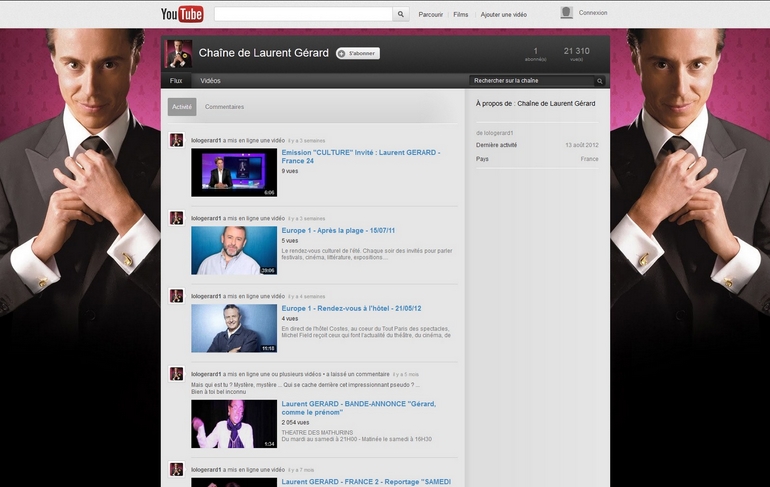Click the 'THEATRE DES MATHURINS' description text
The width and height of the screenshot is (770, 487).
(x=317, y=433)
